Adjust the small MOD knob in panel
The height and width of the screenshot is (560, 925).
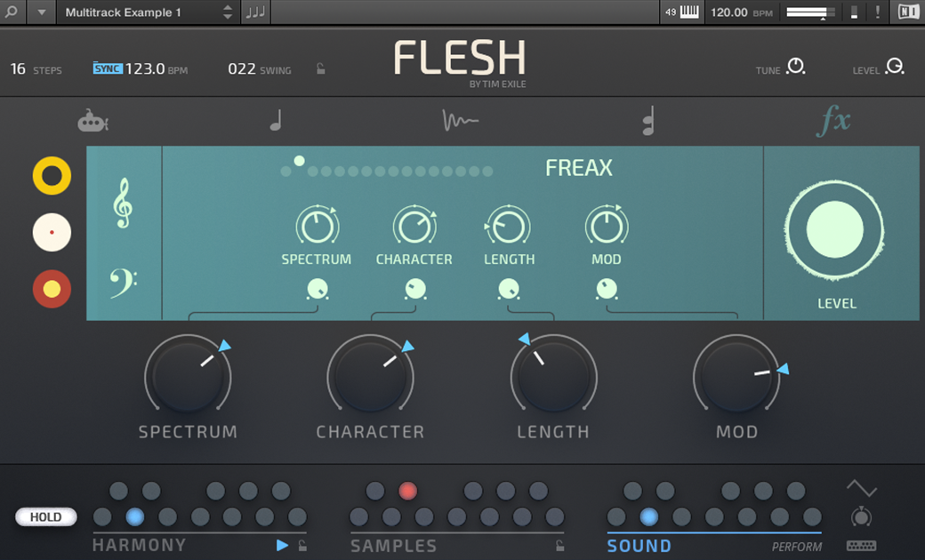pos(607,226)
